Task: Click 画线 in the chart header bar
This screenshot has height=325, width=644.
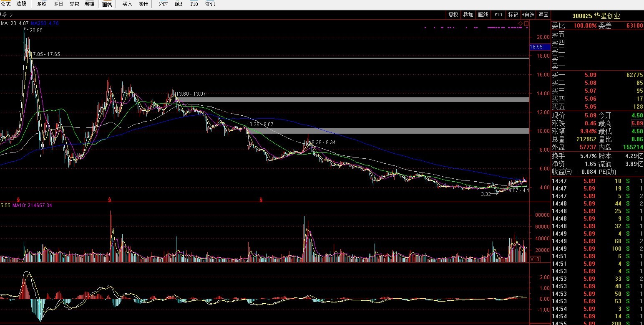Action: (x=483, y=15)
